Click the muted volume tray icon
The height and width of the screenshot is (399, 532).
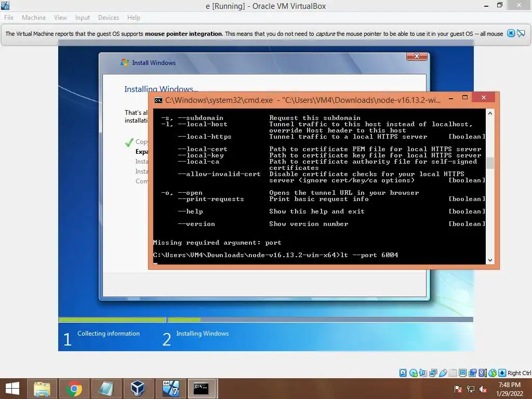tap(483, 389)
